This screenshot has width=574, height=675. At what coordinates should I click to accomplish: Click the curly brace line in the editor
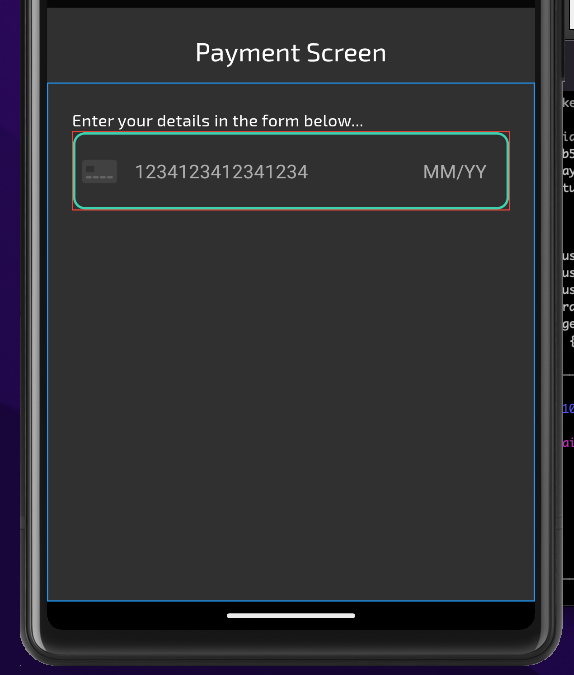(x=571, y=341)
